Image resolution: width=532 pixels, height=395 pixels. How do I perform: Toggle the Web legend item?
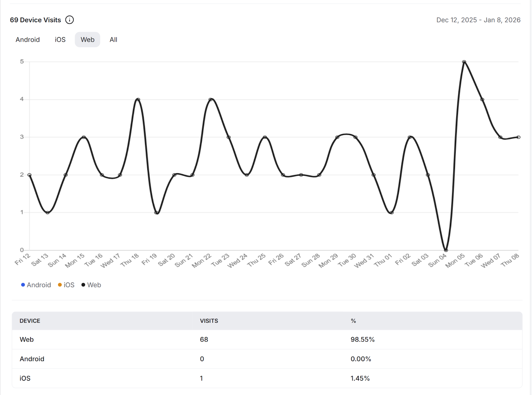(x=91, y=285)
